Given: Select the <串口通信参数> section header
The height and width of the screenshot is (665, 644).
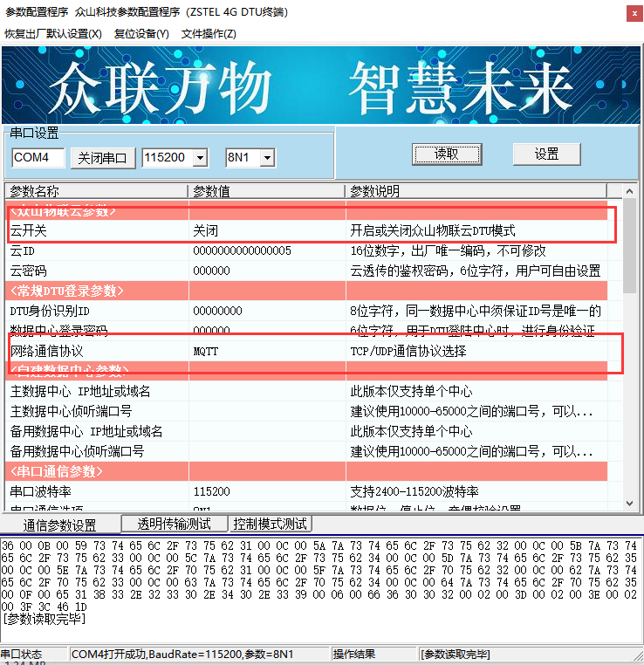Looking at the screenshot, I should click(306, 471).
